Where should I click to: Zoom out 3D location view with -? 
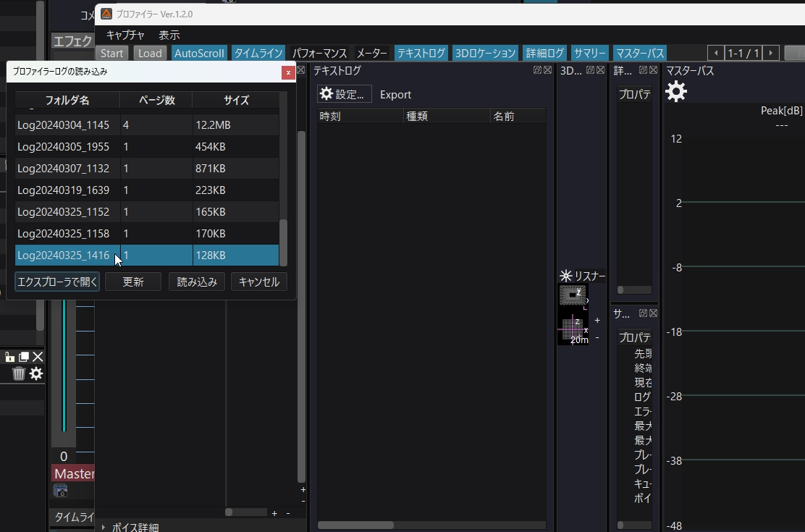pyautogui.click(x=597, y=337)
